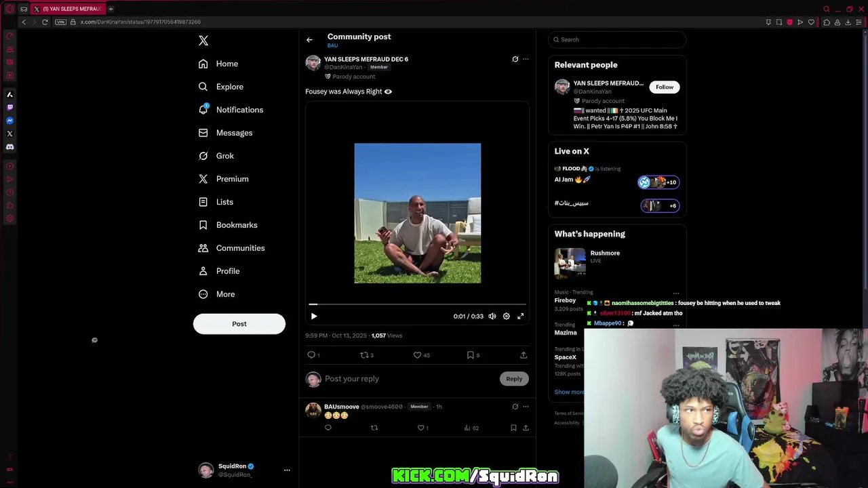The width and height of the screenshot is (868, 488).
Task: Reload the page in browser toolbar
Action: point(45,22)
